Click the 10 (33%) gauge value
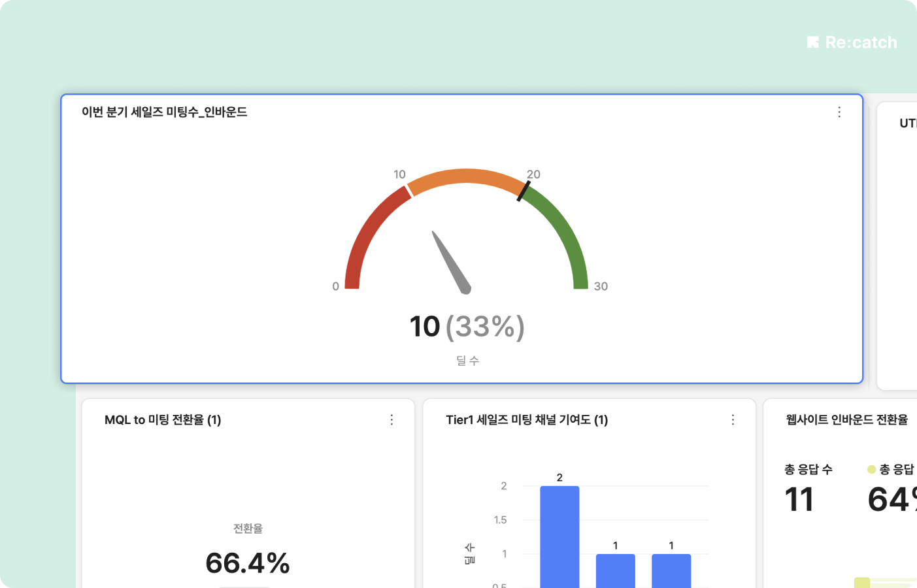This screenshot has width=917, height=588. [x=467, y=327]
